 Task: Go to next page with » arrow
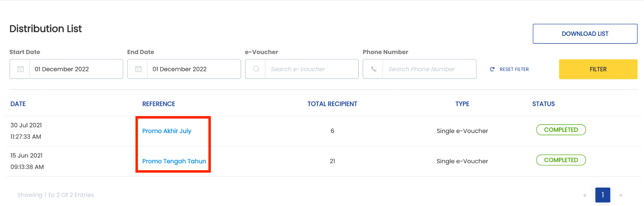tap(621, 195)
